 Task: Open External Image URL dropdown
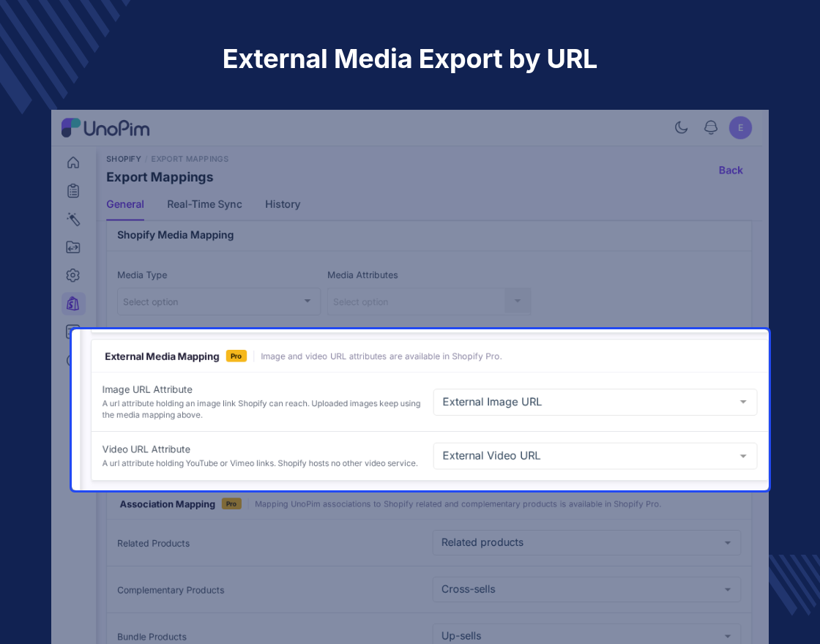[595, 402]
